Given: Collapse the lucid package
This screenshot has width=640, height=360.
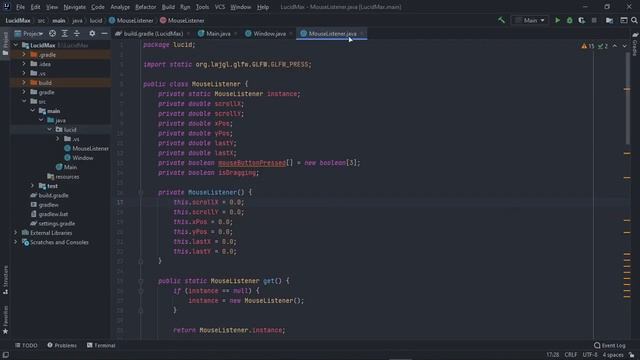Looking at the screenshot, I should coord(49,129).
